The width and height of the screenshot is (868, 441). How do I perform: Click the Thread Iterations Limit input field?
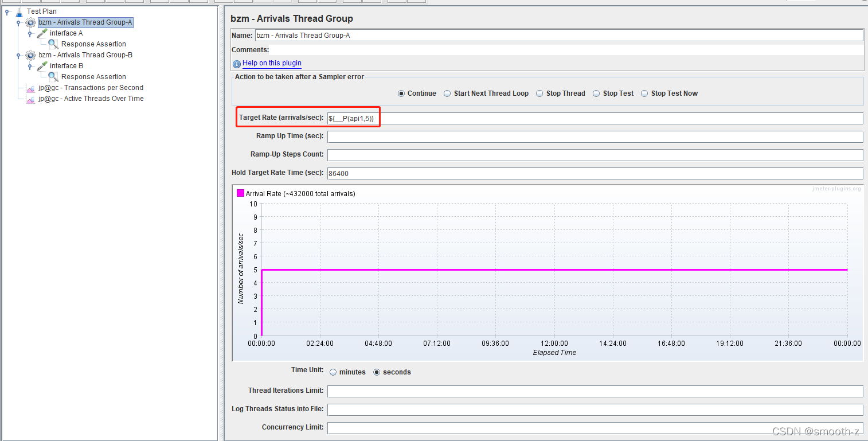(595, 392)
